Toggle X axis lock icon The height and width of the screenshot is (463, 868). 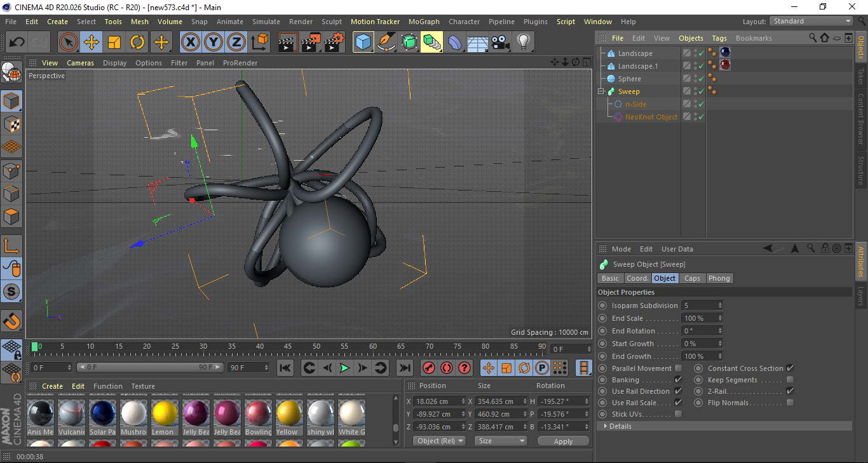click(190, 43)
